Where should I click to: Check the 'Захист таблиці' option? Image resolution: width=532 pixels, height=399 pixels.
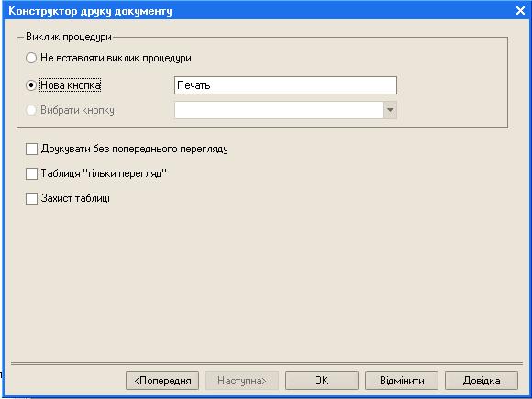(x=31, y=198)
